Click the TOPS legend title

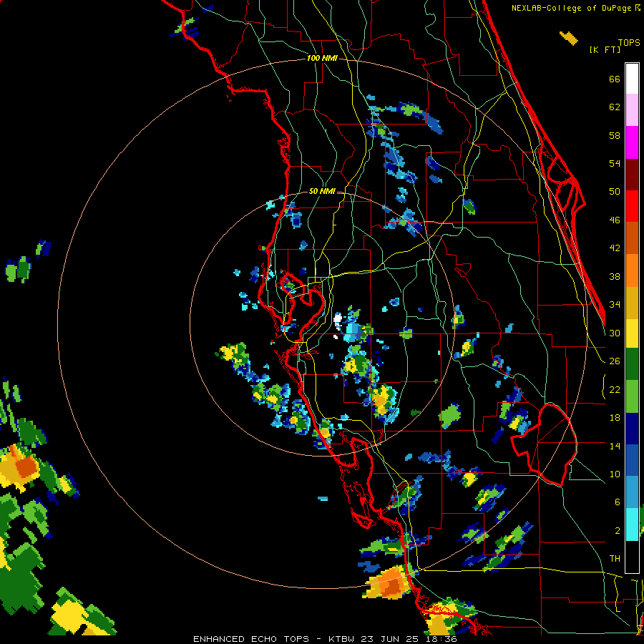pyautogui.click(x=629, y=42)
